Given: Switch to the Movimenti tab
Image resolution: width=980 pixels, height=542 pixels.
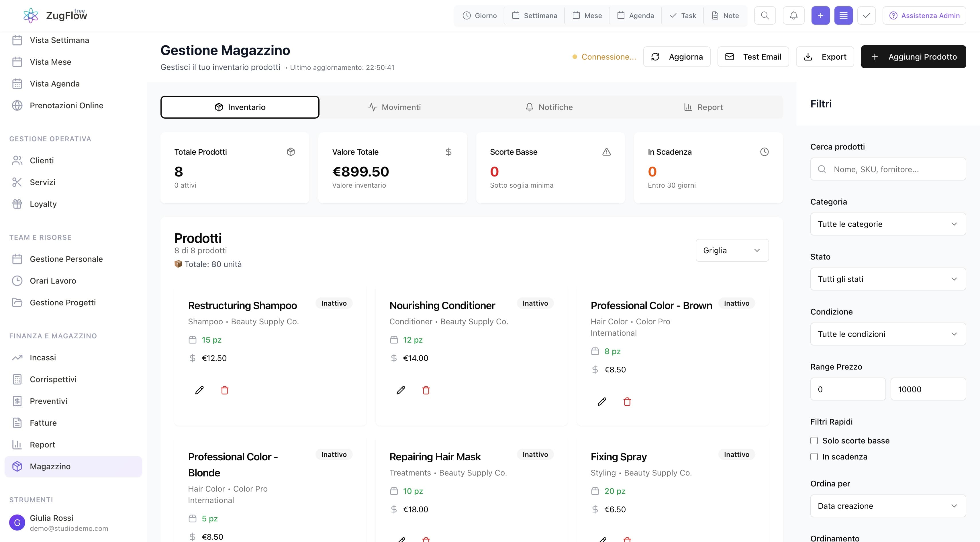Looking at the screenshot, I should click(395, 107).
